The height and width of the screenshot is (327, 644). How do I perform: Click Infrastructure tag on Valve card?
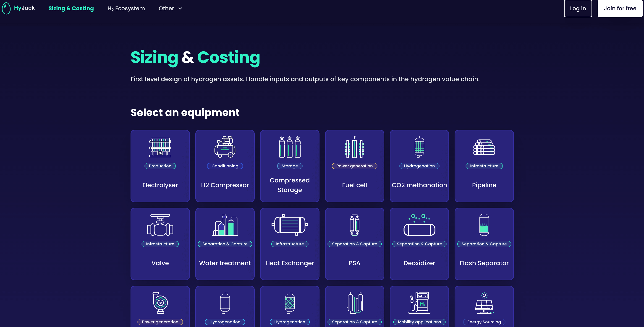[160, 244]
